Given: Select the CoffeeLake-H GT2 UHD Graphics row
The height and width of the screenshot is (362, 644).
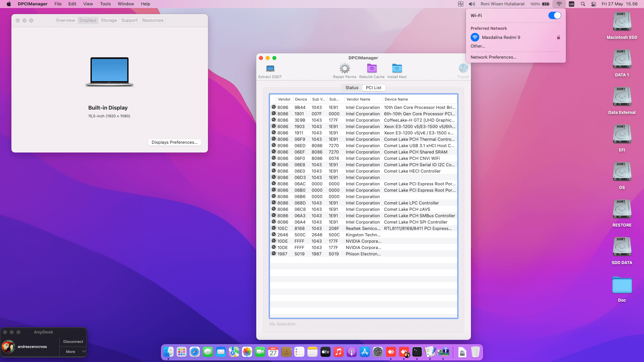Looking at the screenshot, I should pos(364,120).
